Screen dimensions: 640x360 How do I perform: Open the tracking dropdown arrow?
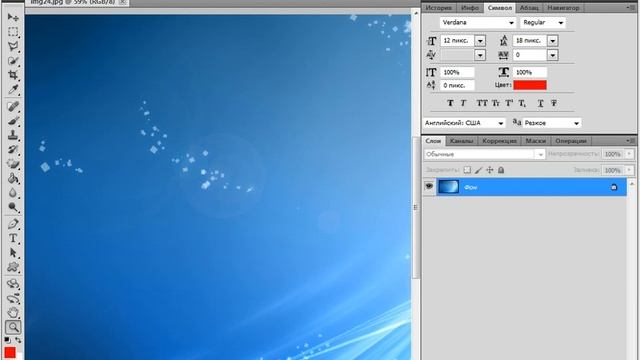point(553,55)
